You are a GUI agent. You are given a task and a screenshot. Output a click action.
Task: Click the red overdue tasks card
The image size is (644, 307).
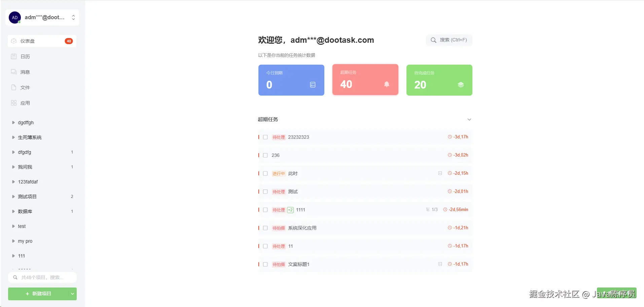point(365,80)
